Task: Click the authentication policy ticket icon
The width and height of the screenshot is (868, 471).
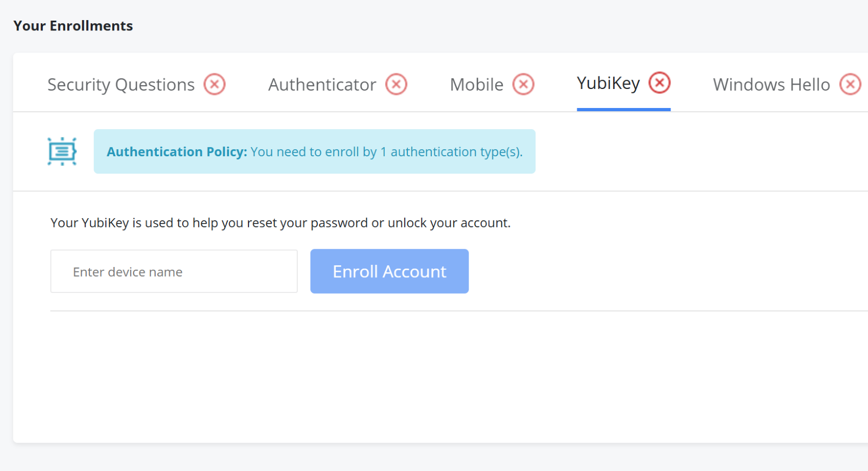Action: [62, 151]
